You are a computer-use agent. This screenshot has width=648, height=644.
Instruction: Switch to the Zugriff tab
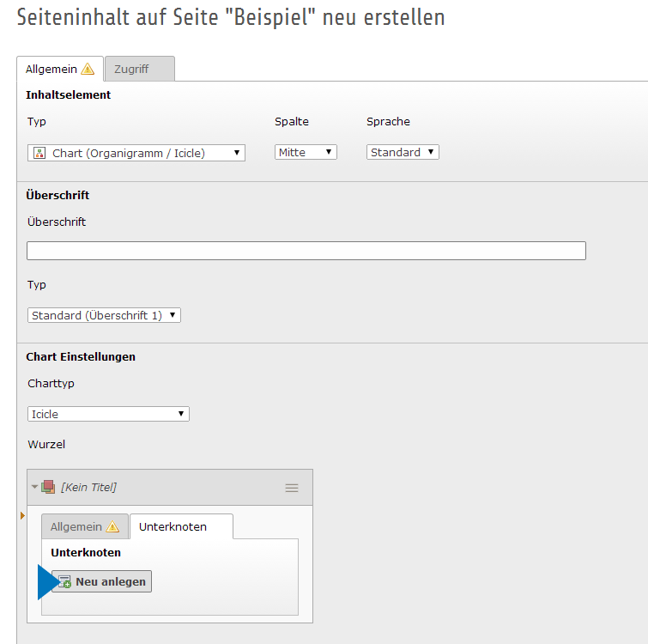point(132,69)
